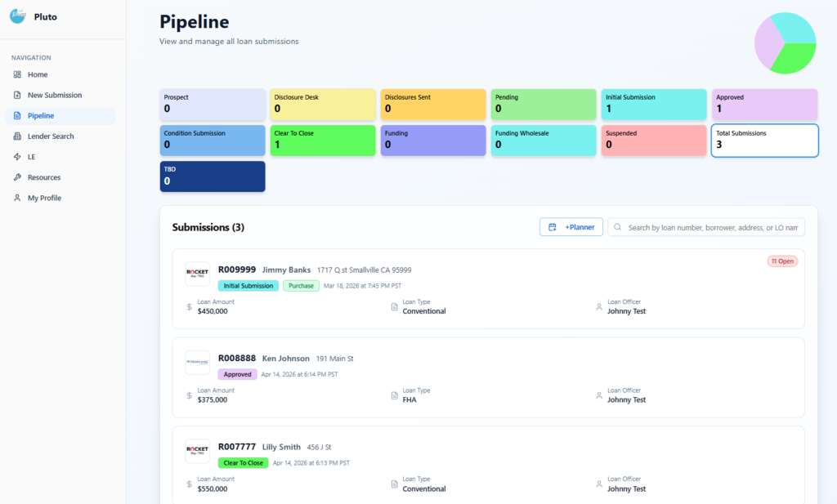This screenshot has height=504, width=837.
Task: Click the New Submission file icon
Action: 17,96
